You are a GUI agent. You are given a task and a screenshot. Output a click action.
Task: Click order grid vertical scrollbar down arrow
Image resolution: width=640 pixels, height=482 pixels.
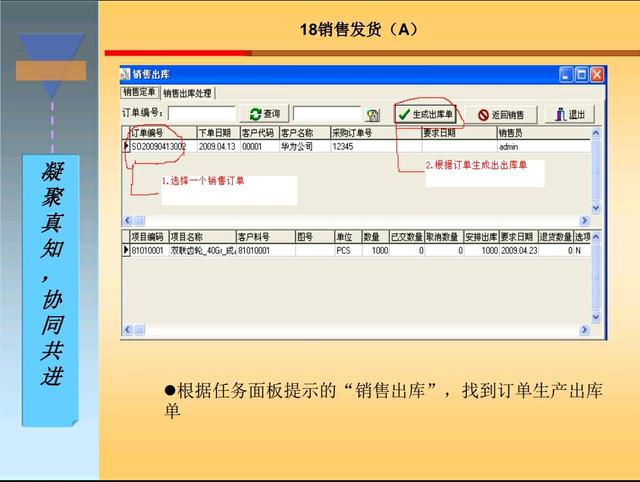[x=596, y=208]
